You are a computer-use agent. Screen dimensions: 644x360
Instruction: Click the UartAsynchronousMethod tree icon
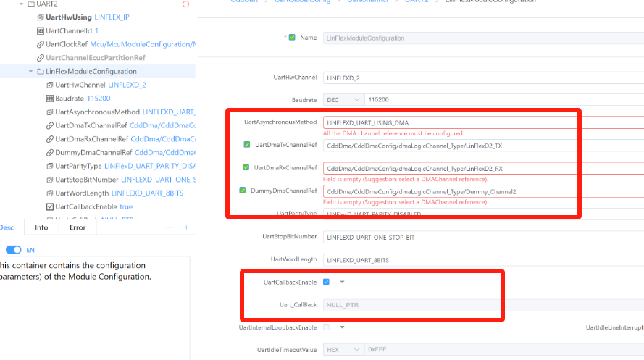point(50,112)
